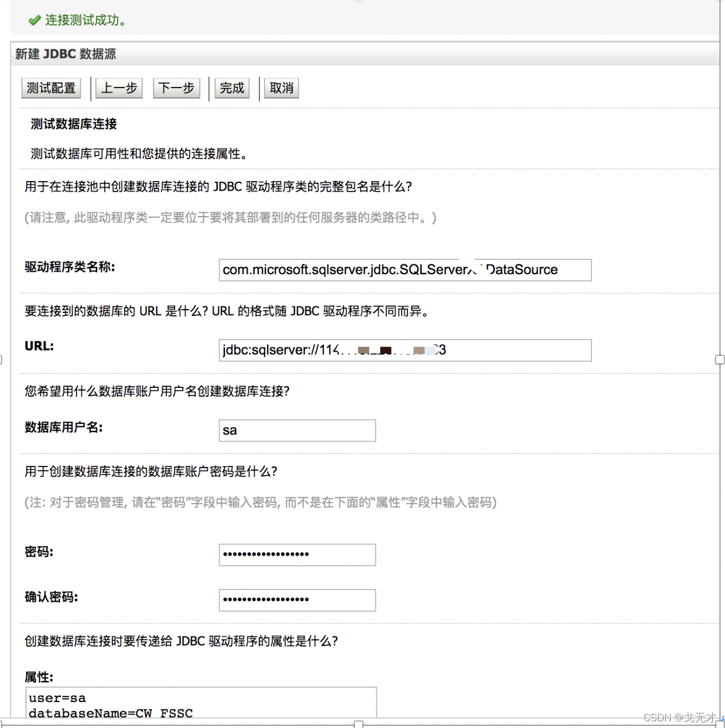
Task: Click the 测试数据库连接 heading
Action: tap(74, 124)
